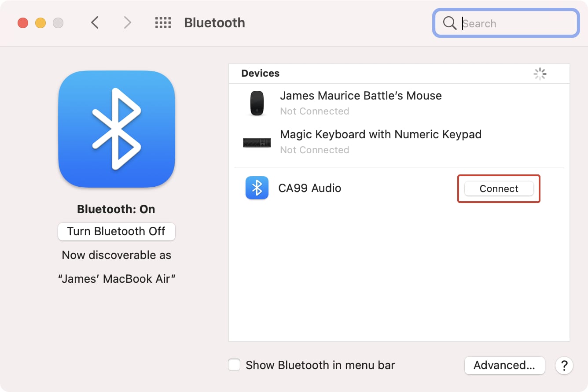Image resolution: width=588 pixels, height=392 pixels.
Task: Click the "Bluetooth: On" status label
Action: coord(116,209)
